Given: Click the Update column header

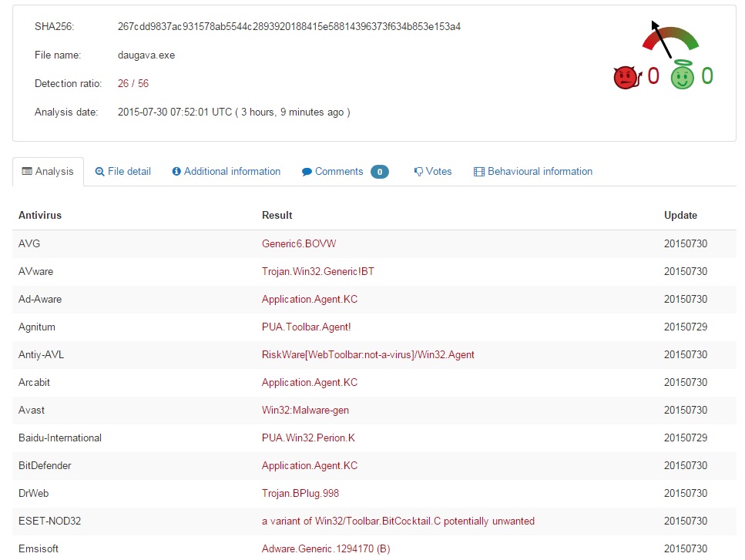Looking at the screenshot, I should [x=680, y=215].
